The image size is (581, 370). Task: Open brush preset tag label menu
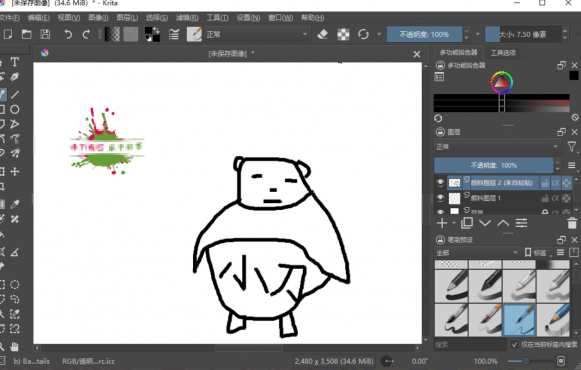[537, 253]
